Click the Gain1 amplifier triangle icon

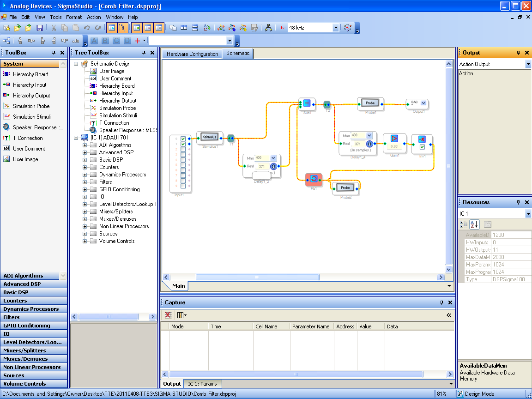pos(394,138)
